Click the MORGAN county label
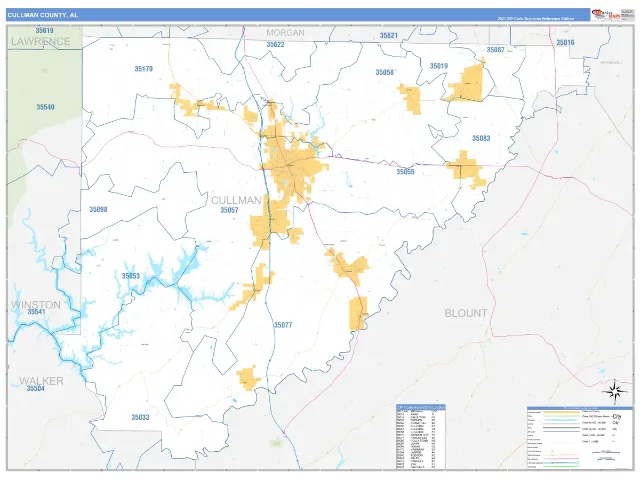 click(285, 33)
